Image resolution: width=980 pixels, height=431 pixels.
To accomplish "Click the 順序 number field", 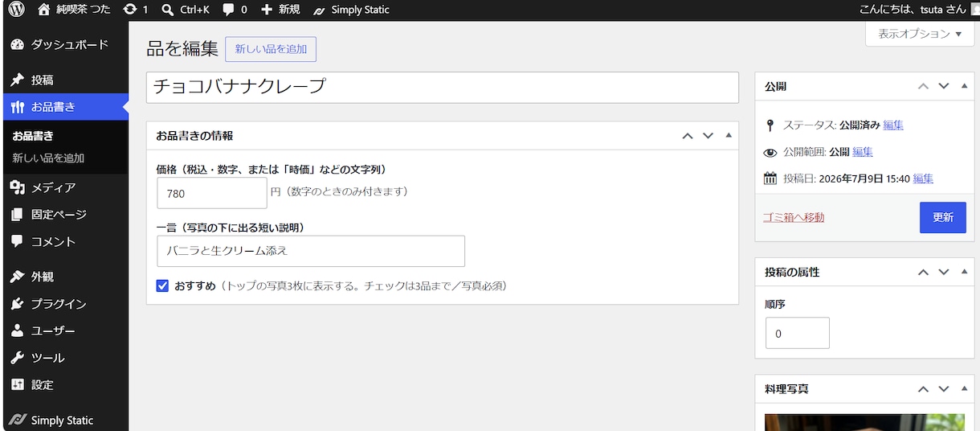I will click(798, 333).
